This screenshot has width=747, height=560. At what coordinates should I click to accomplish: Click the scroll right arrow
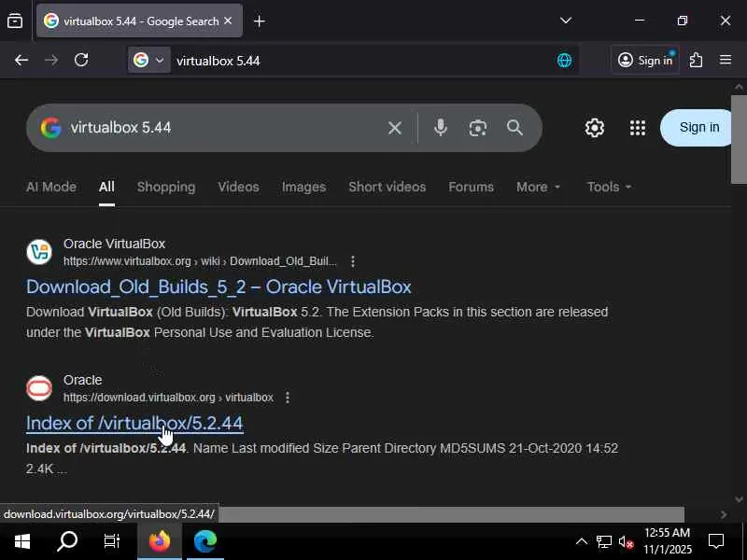tap(724, 514)
